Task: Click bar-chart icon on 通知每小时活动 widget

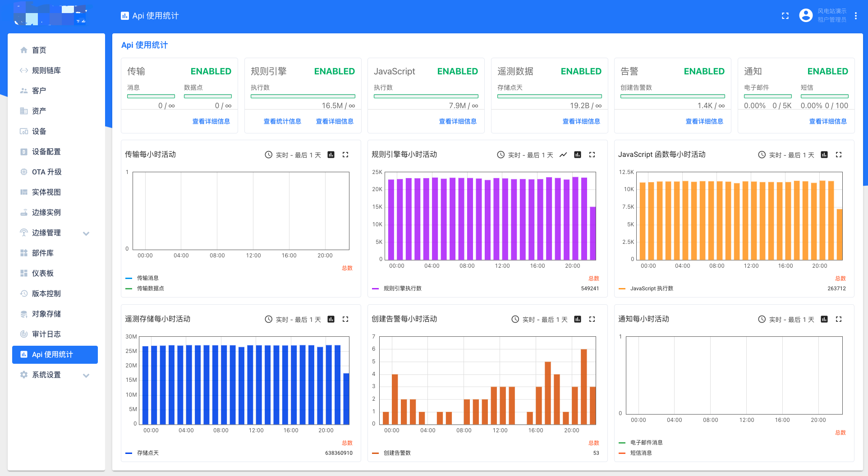Action: pos(824,319)
